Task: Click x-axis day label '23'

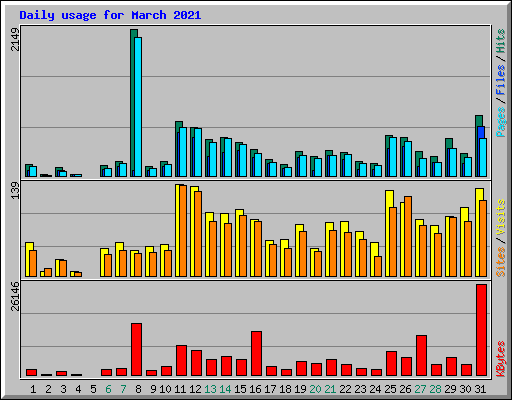Action: click(x=360, y=389)
